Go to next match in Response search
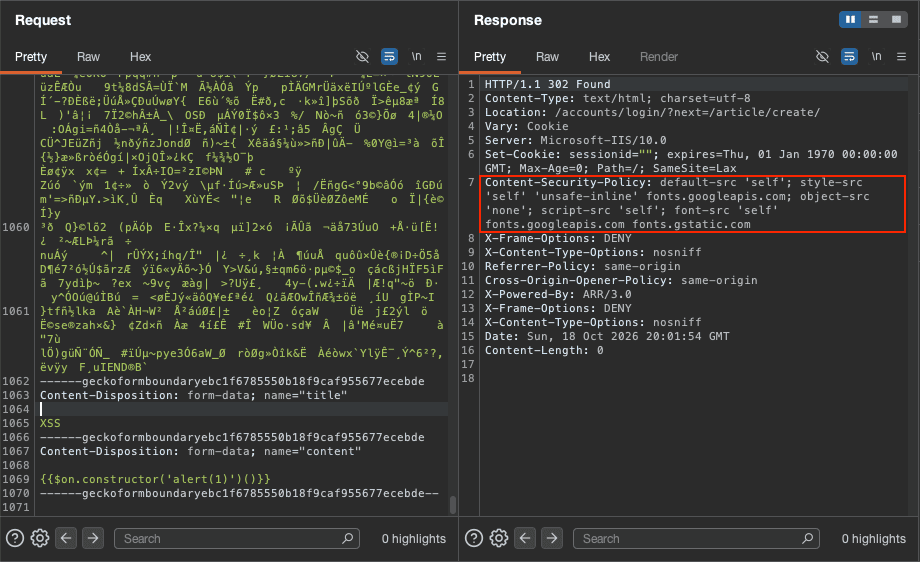The height and width of the screenshot is (562, 920). 552,538
